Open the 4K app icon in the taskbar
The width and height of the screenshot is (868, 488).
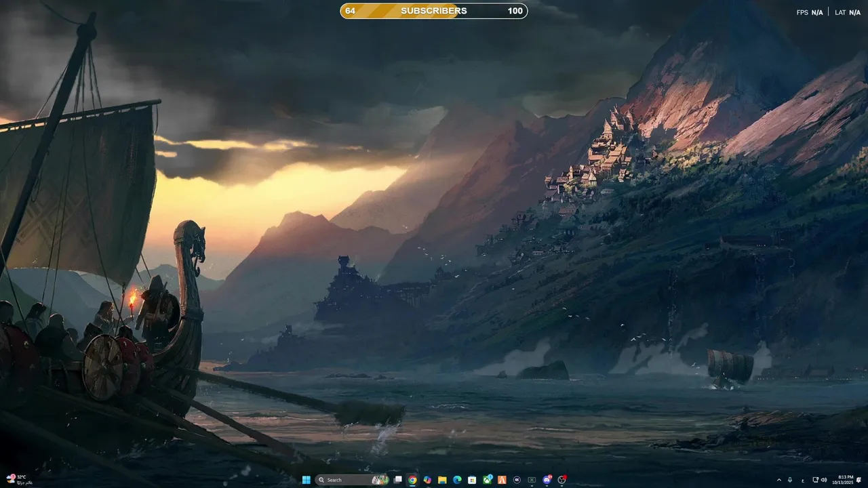517,480
